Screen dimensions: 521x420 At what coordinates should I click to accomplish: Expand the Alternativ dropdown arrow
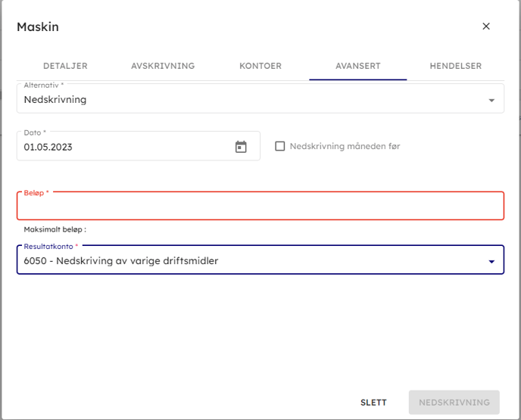coord(491,100)
